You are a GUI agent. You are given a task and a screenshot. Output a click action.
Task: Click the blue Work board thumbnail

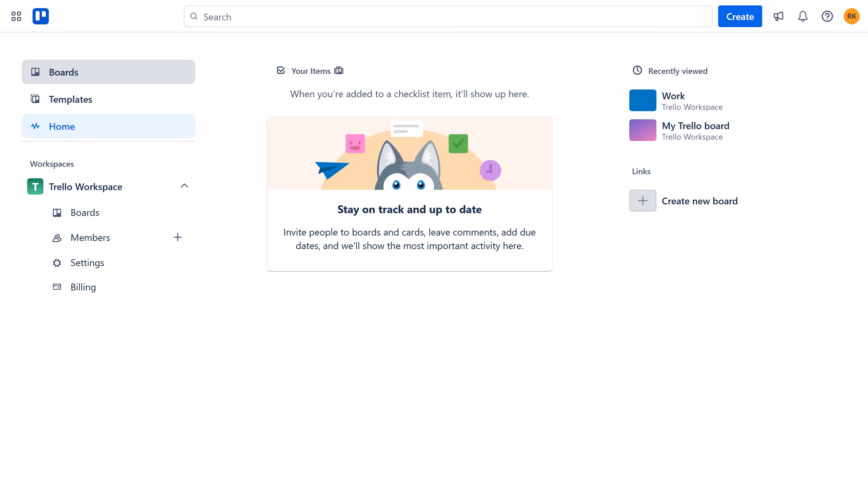point(643,100)
